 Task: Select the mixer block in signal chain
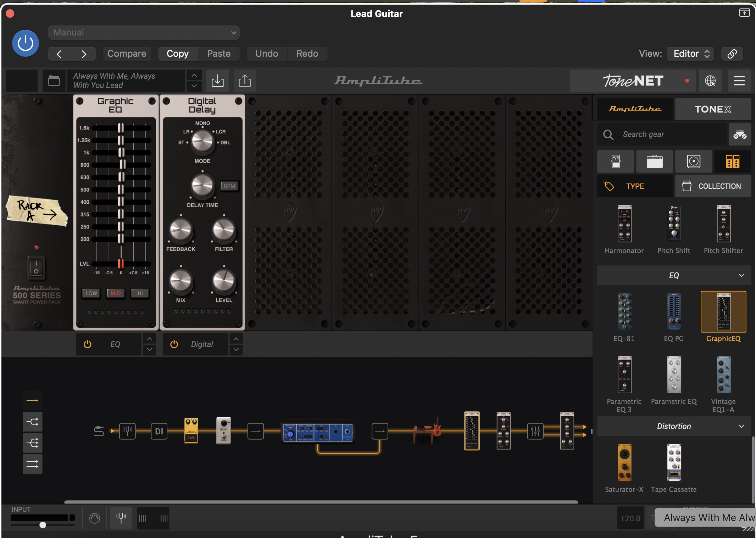click(x=535, y=431)
